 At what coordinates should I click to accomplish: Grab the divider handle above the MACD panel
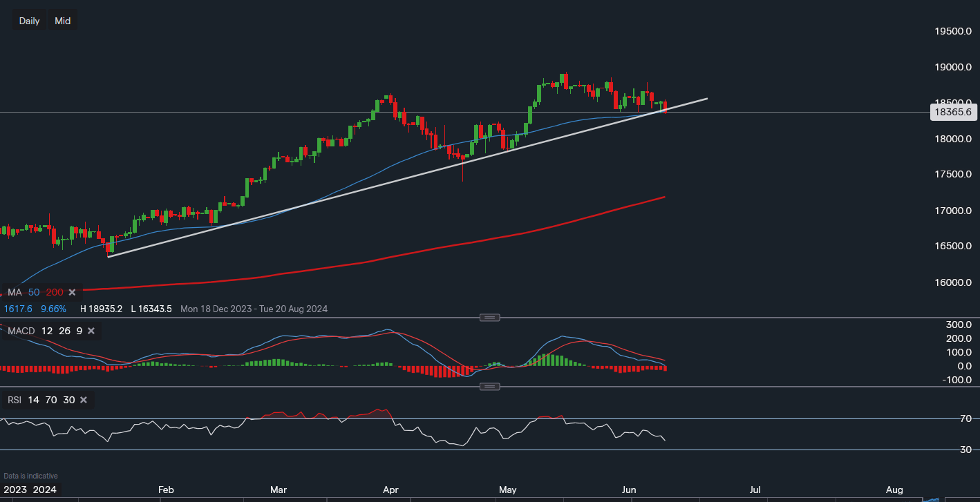pos(490,318)
